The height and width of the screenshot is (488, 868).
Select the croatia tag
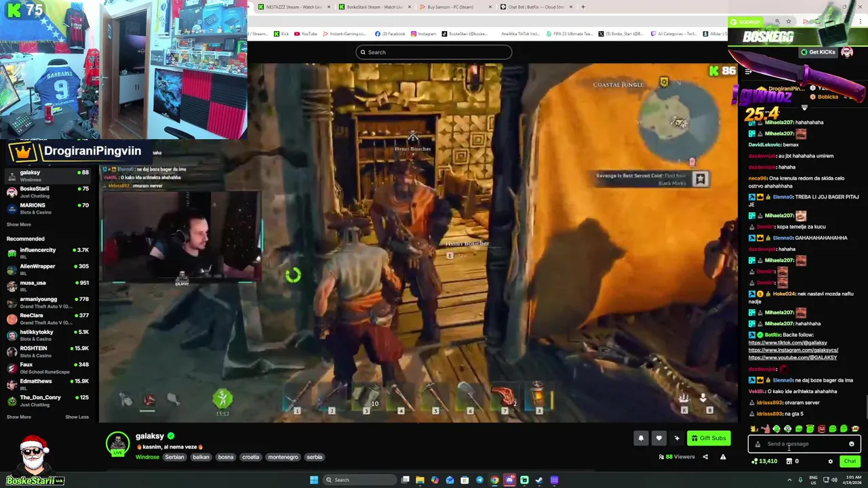pos(251,457)
